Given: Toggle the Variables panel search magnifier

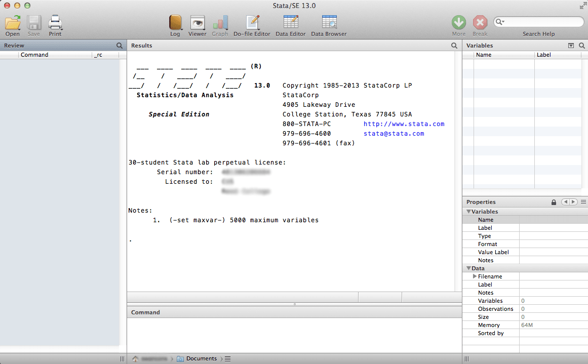Looking at the screenshot, I should coord(582,45).
